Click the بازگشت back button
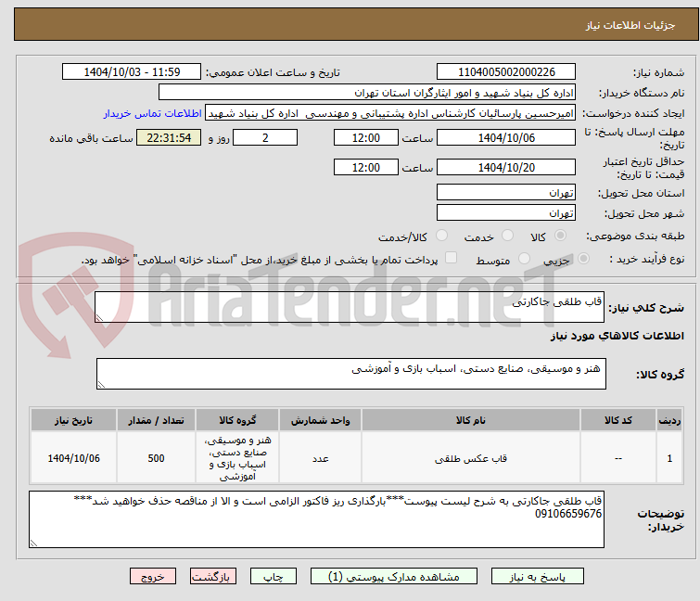The image size is (700, 601). pyautogui.click(x=212, y=576)
